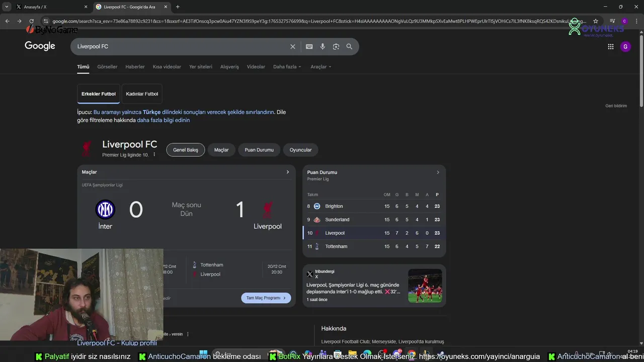Submit search with magnifier icon
Screen dimensions: 644x362
349,46
